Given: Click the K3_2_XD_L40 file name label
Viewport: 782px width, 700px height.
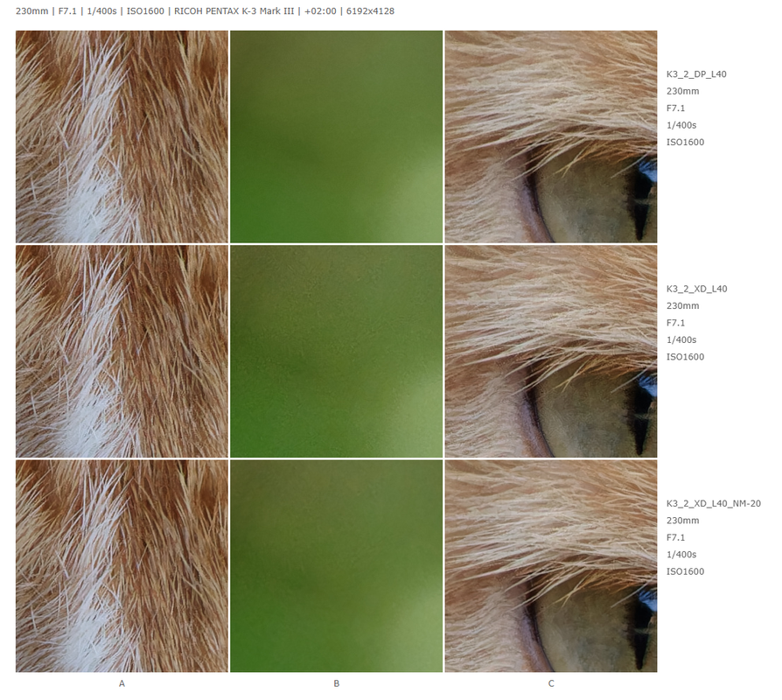Looking at the screenshot, I should pyautogui.click(x=697, y=289).
